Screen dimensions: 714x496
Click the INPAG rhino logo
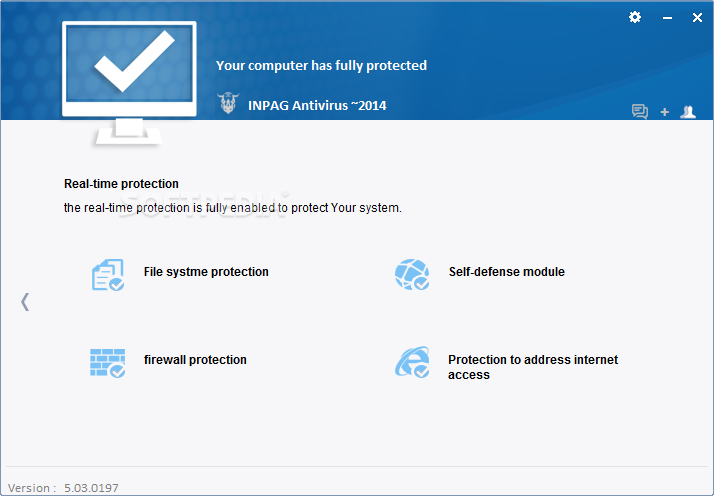pyautogui.click(x=228, y=103)
